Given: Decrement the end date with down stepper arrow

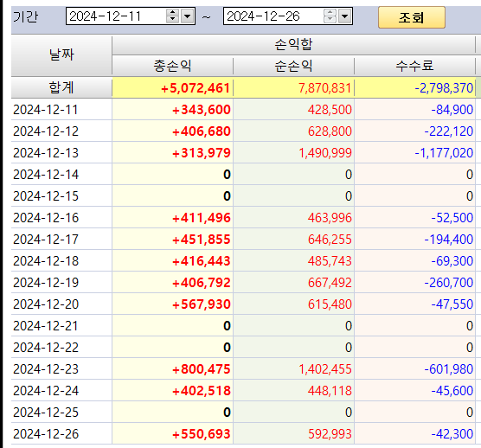Looking at the screenshot, I should [330, 20].
